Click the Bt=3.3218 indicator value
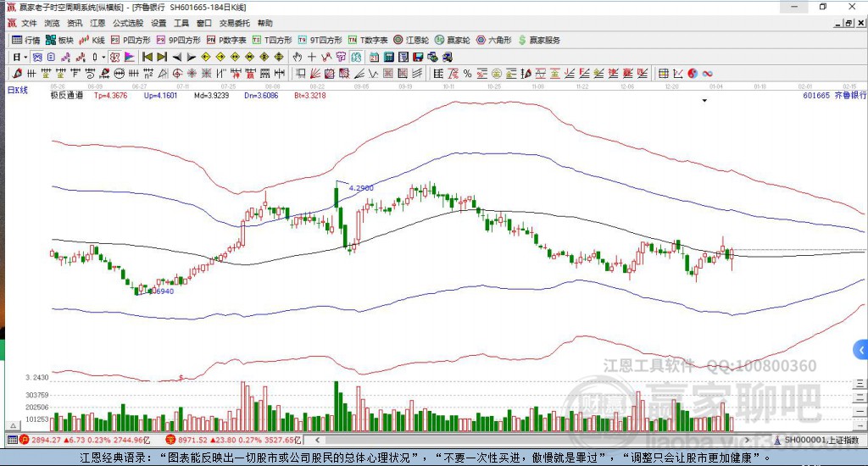The height and width of the screenshot is (466, 868). click(x=310, y=95)
